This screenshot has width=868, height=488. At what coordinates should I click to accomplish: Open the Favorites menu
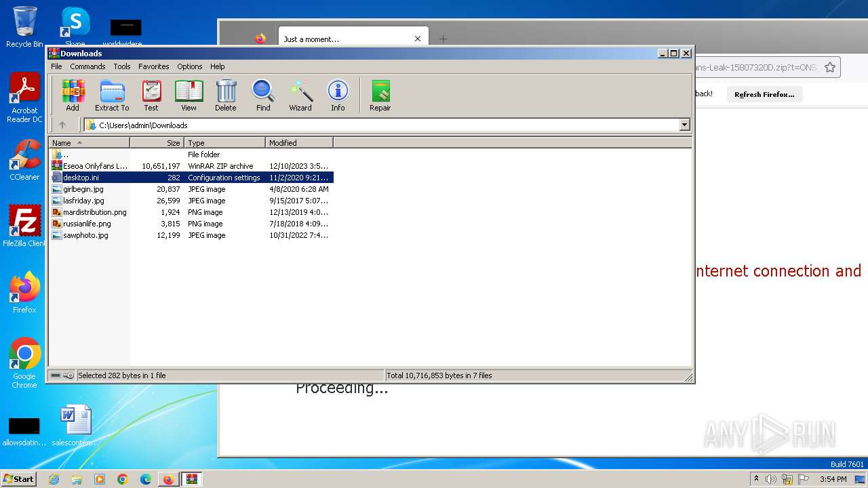point(154,66)
